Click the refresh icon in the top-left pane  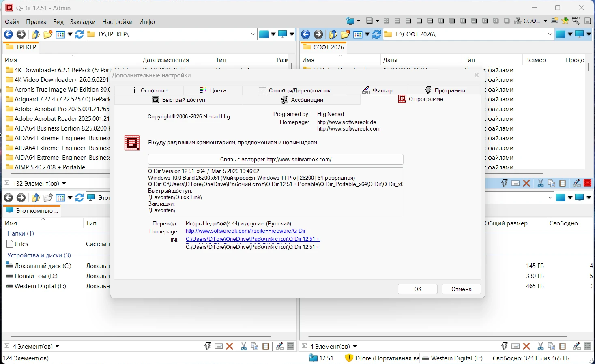tap(79, 34)
